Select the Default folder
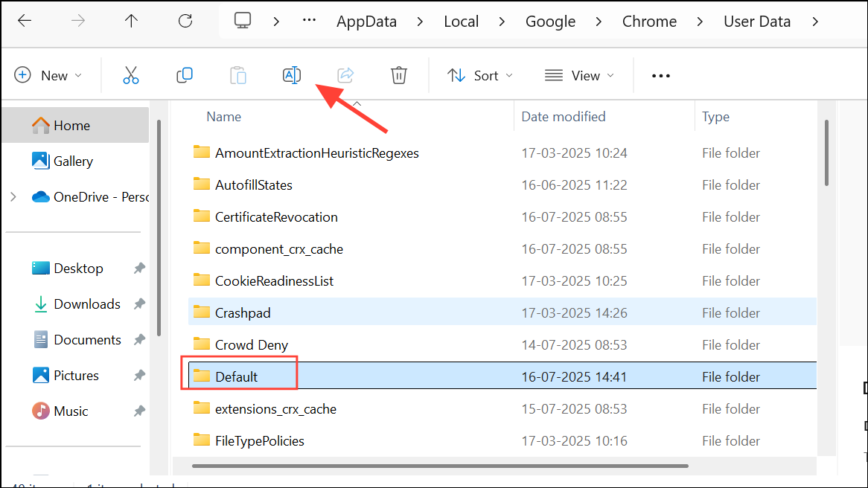The height and width of the screenshot is (488, 868). 236,377
